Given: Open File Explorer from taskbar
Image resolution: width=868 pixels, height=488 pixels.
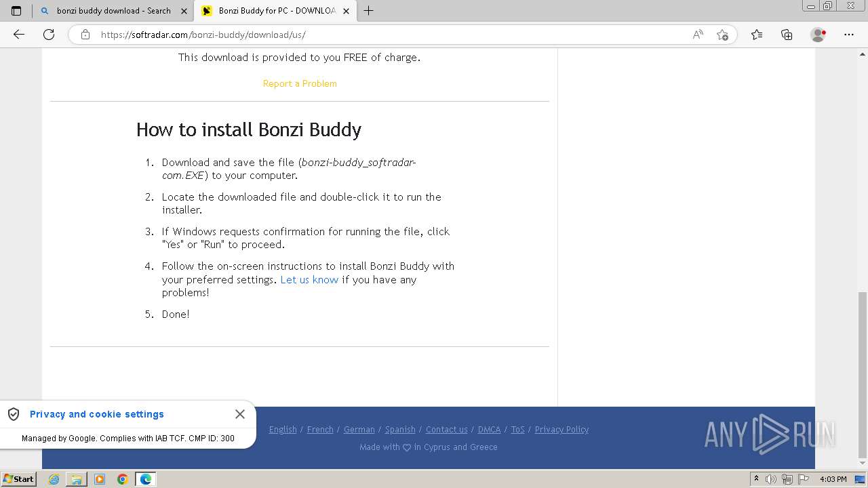Looking at the screenshot, I should (x=77, y=479).
